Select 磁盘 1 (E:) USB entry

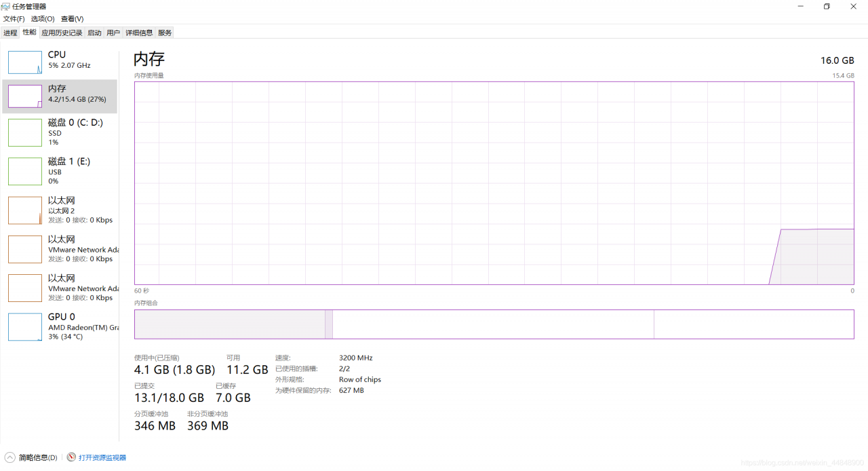click(x=60, y=171)
